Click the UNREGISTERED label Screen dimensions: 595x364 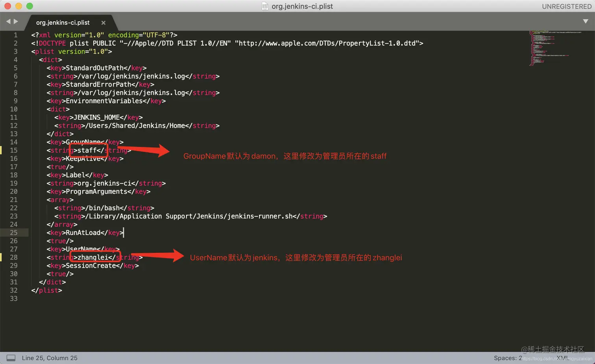pos(567,6)
